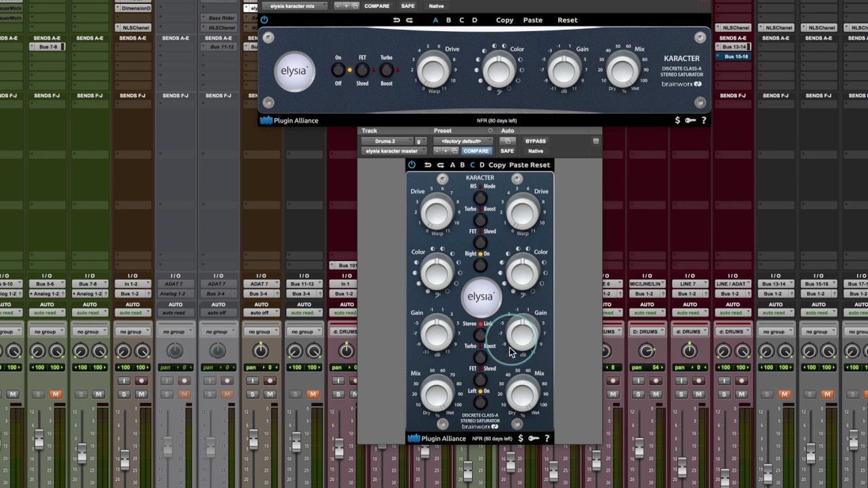The width and height of the screenshot is (868, 488).
Task: Open elysia karacter master insert dropdown
Action: tap(393, 151)
